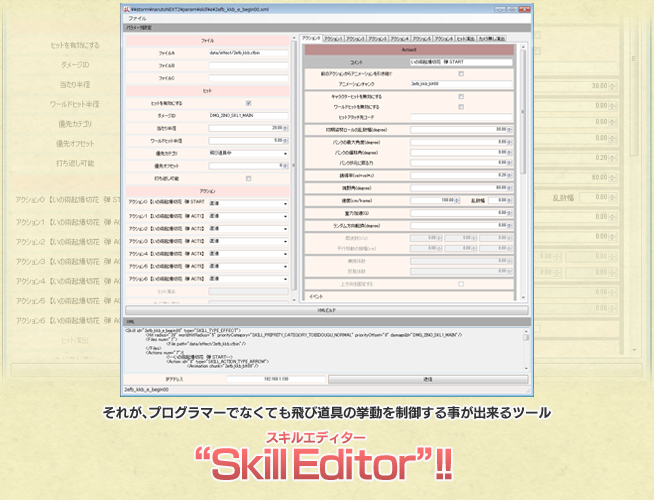Check ワールドヒットを無効にする option
The height and width of the screenshot is (500, 654).
(x=461, y=107)
